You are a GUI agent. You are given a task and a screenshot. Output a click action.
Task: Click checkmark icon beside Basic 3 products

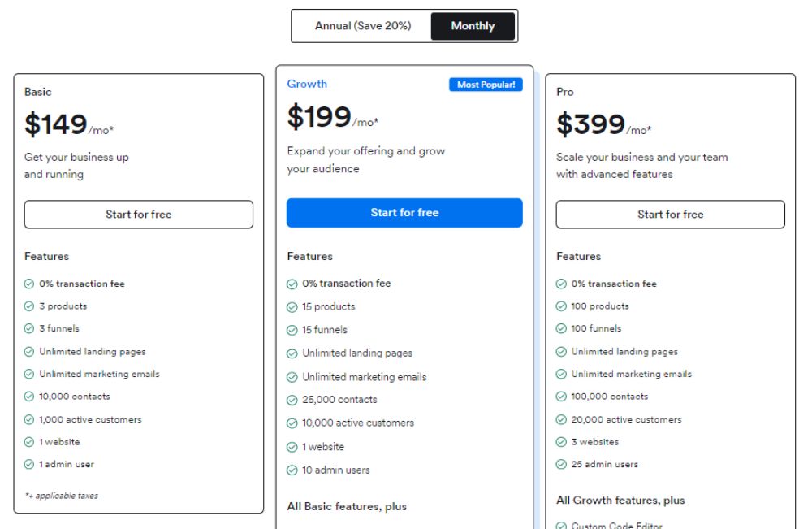point(29,306)
